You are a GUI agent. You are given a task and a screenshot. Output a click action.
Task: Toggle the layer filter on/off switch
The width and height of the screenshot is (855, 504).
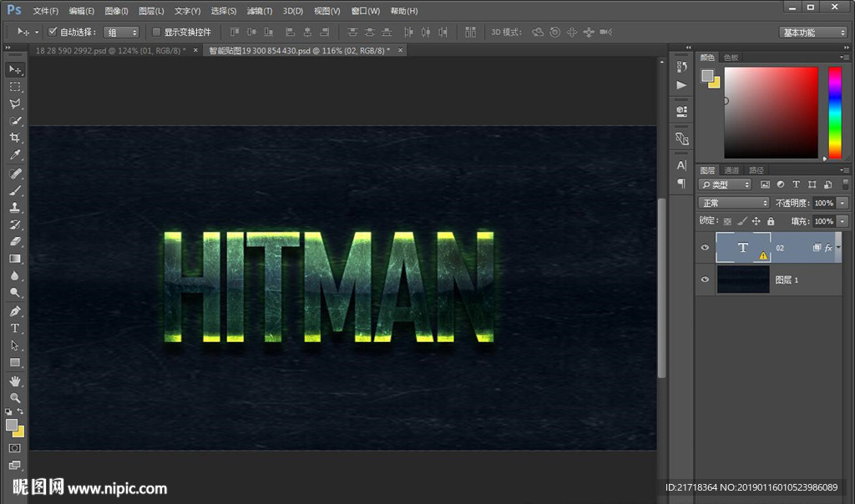(846, 184)
